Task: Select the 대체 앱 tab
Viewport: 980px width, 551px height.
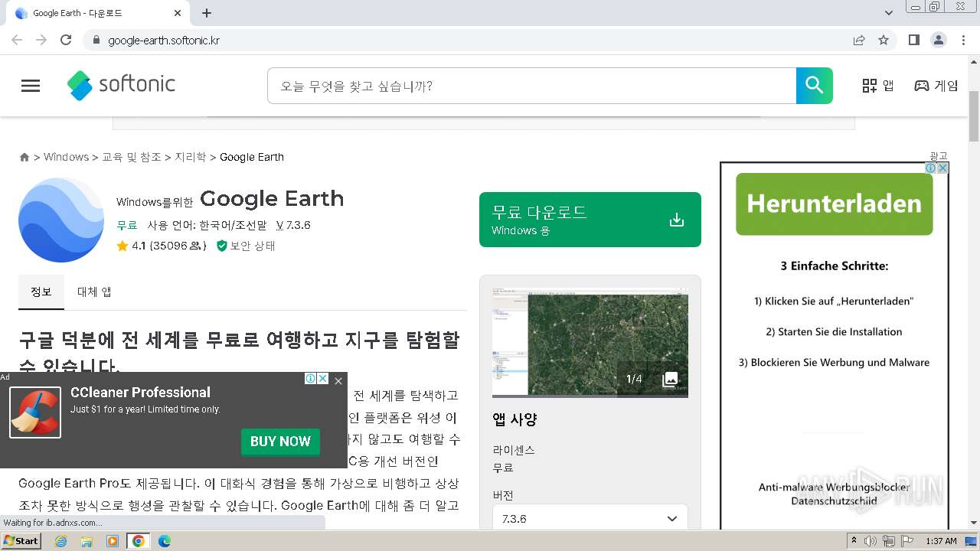Action: [x=94, y=292]
